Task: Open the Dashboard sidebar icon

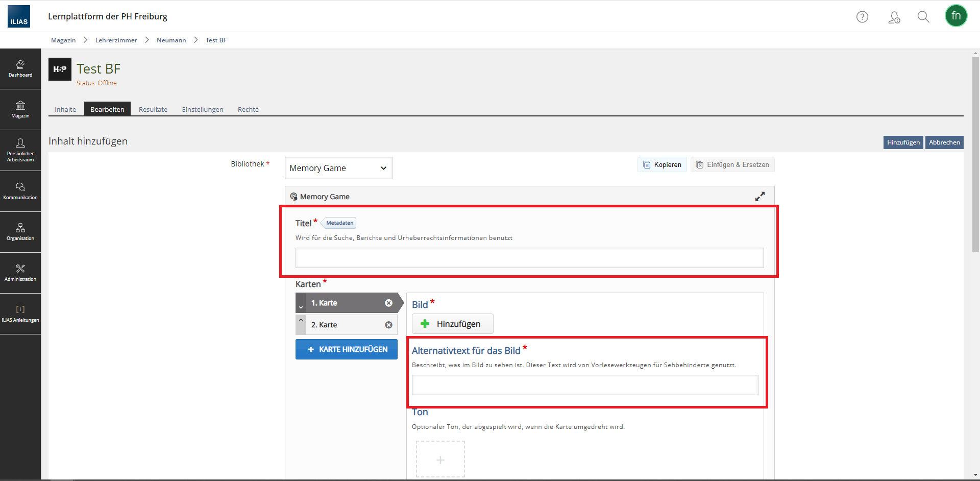Action: pos(20,68)
